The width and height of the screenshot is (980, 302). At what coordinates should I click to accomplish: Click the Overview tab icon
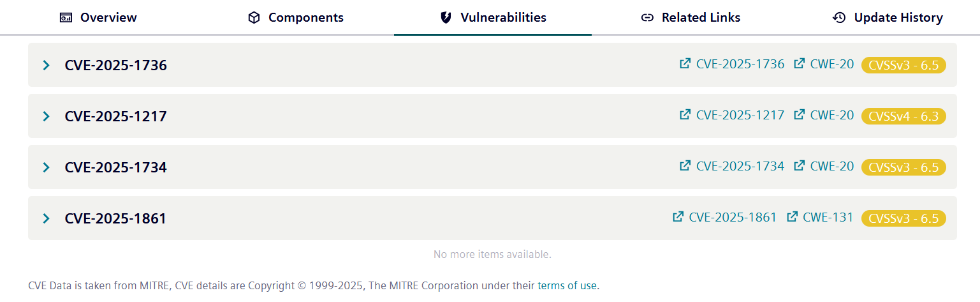tap(66, 18)
